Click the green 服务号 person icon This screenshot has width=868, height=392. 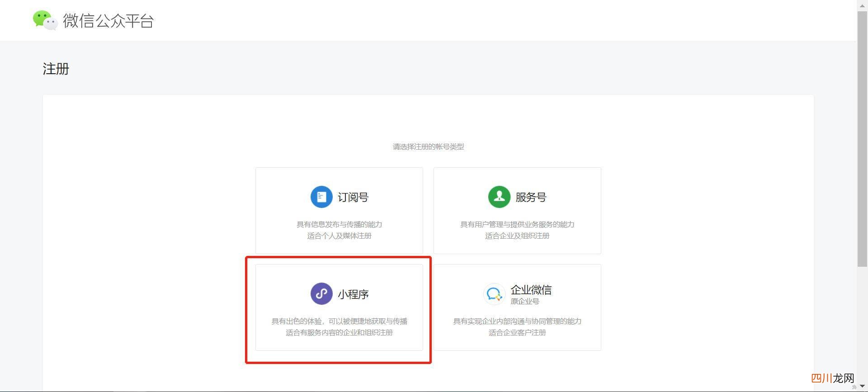[499, 197]
